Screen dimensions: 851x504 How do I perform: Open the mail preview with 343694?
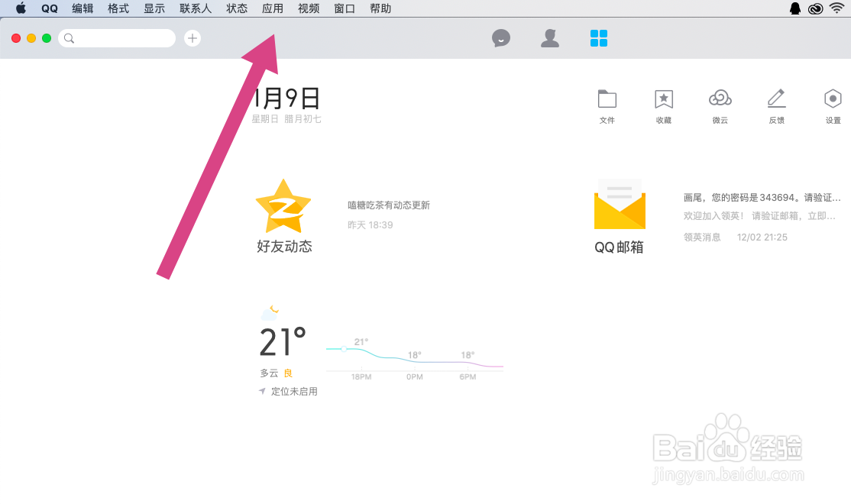click(762, 198)
